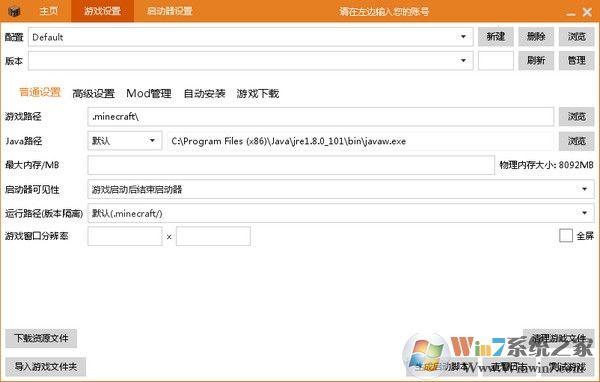The image size is (600, 382).
Task: Click the 管理 versions button
Action: pyautogui.click(x=577, y=61)
